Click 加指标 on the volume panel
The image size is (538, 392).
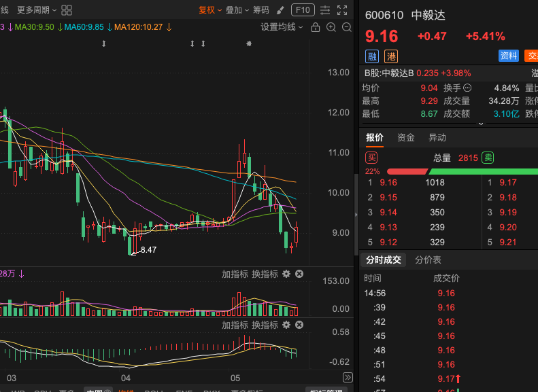tap(235, 274)
